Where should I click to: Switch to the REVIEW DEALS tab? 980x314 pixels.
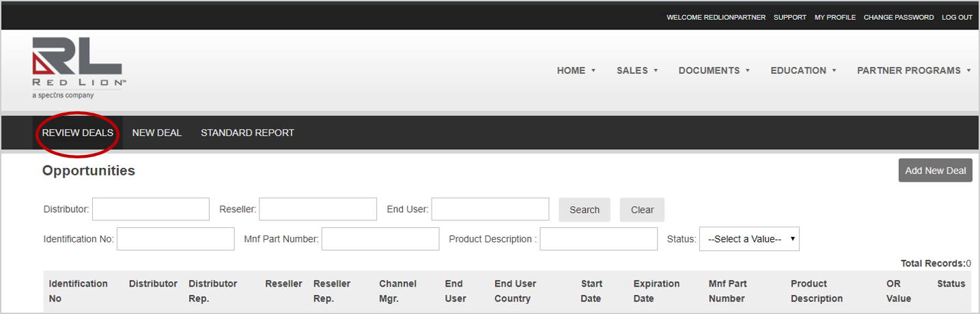pyautogui.click(x=78, y=132)
